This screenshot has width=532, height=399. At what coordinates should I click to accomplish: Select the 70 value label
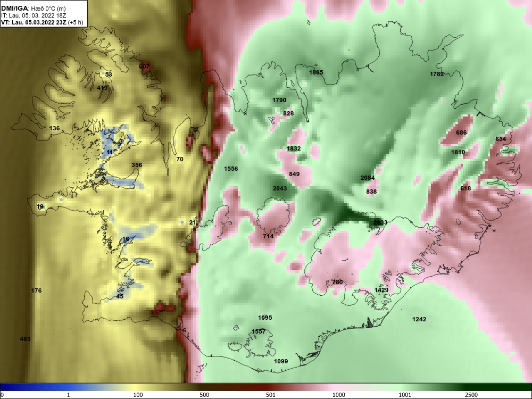[180, 159]
